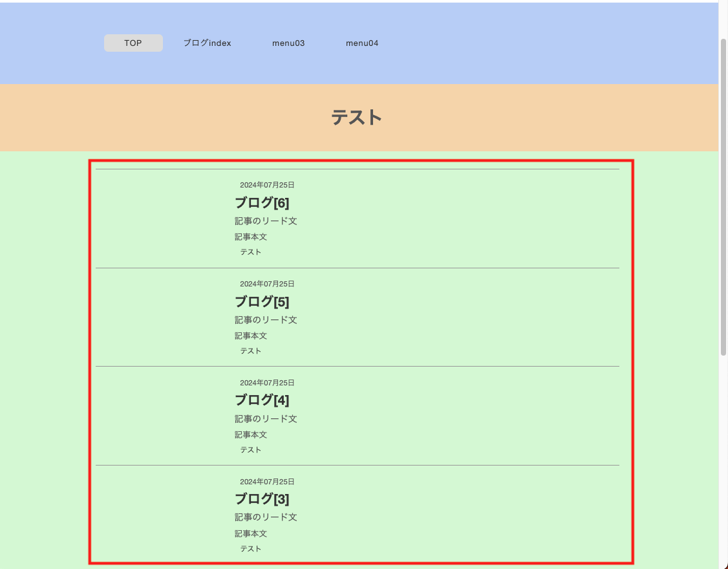Go to ブログindex in navigation

coord(207,43)
